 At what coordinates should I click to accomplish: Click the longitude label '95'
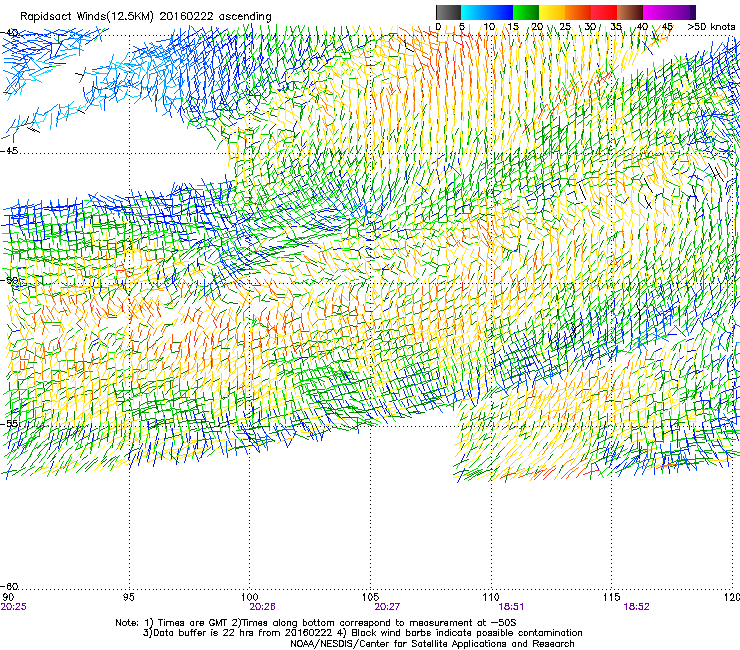pos(128,597)
